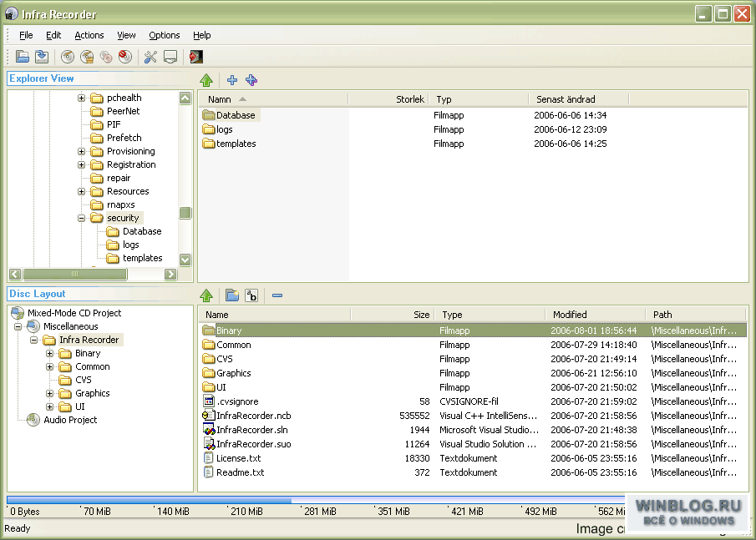
Task: Click the Rename 'ab' icon in Disc Layout
Action: (x=251, y=295)
